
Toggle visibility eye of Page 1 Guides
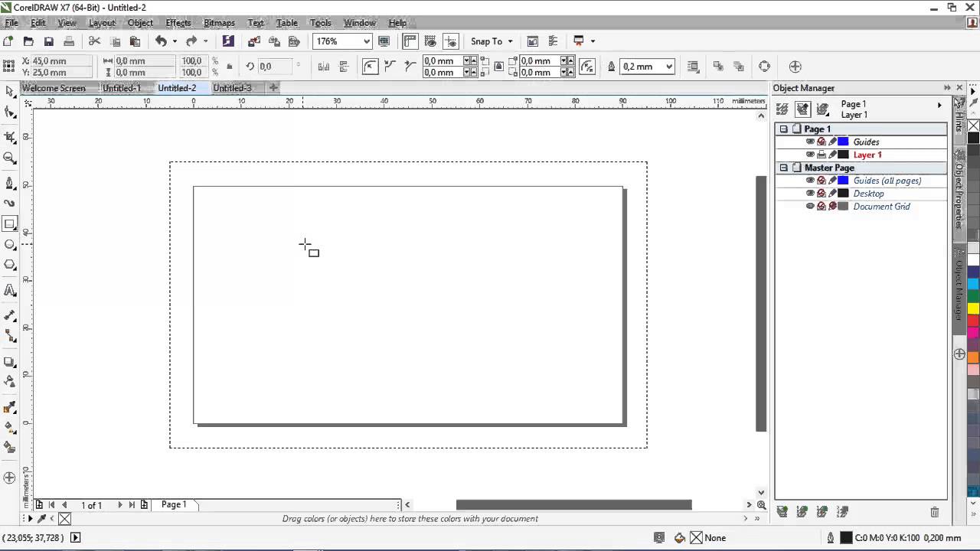(810, 142)
